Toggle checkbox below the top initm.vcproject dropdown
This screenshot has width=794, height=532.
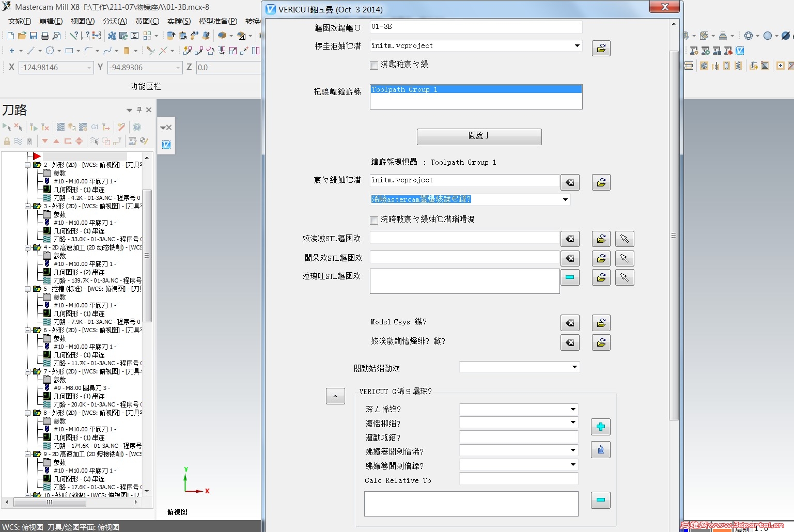pyautogui.click(x=374, y=65)
